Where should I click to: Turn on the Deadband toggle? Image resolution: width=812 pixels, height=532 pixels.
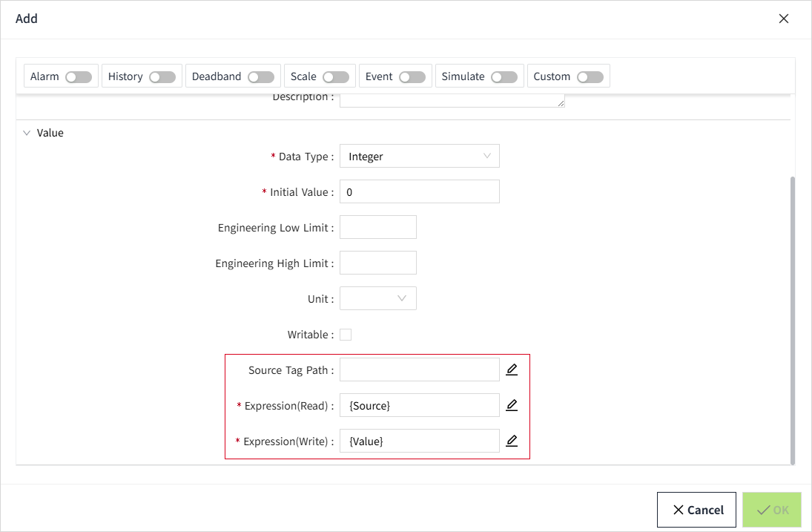[x=261, y=76]
